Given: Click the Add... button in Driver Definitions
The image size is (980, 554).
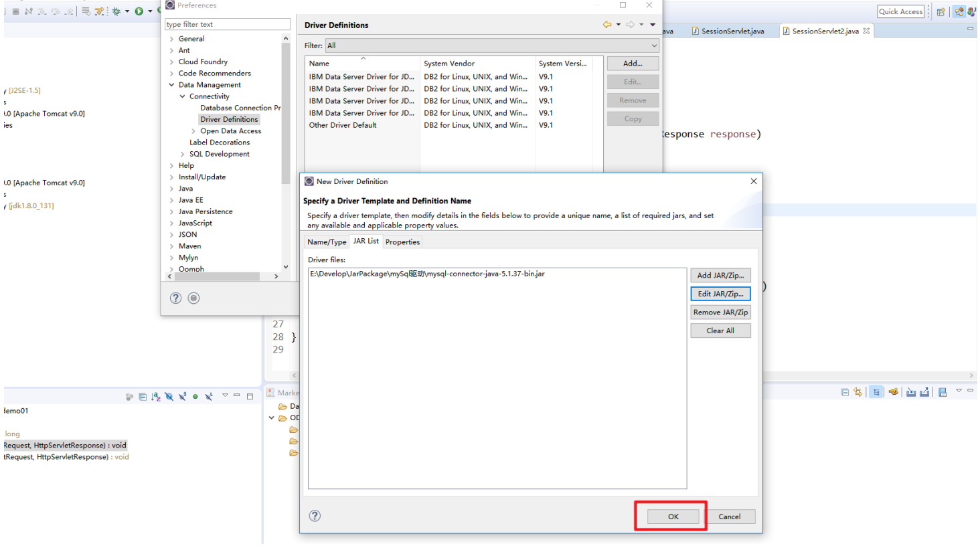Looking at the screenshot, I should click(633, 64).
